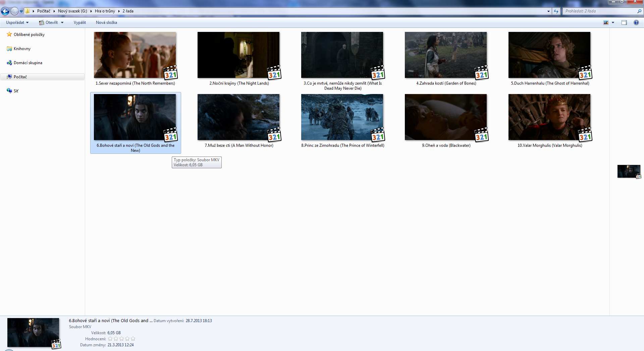Open the address bar history dropdown
This screenshot has width=644, height=351.
(548, 11)
